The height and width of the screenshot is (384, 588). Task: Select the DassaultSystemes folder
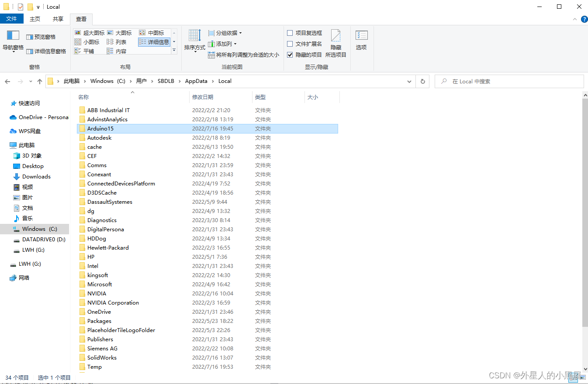tap(207, 202)
